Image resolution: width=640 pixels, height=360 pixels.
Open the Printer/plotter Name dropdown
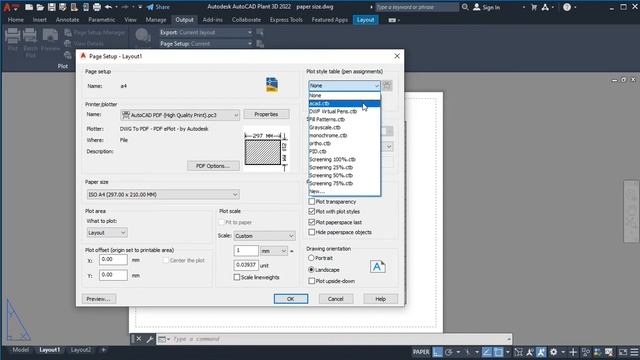[180, 115]
